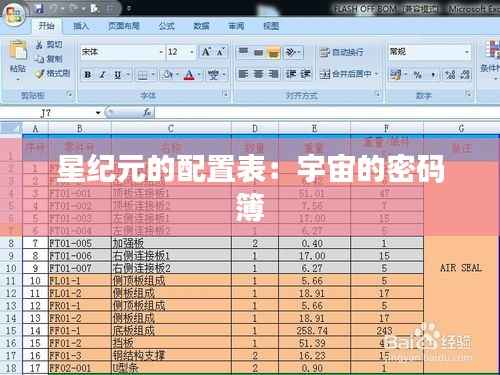Open the font color dropdown arrow
The width and height of the screenshot is (500, 375).
coord(199,75)
